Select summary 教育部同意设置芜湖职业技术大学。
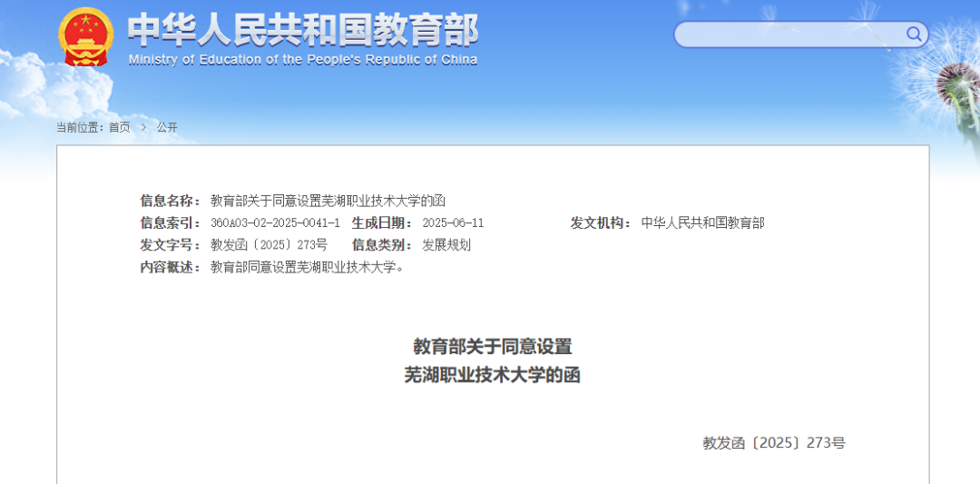Screen dimensions: 980x484 point(308,267)
